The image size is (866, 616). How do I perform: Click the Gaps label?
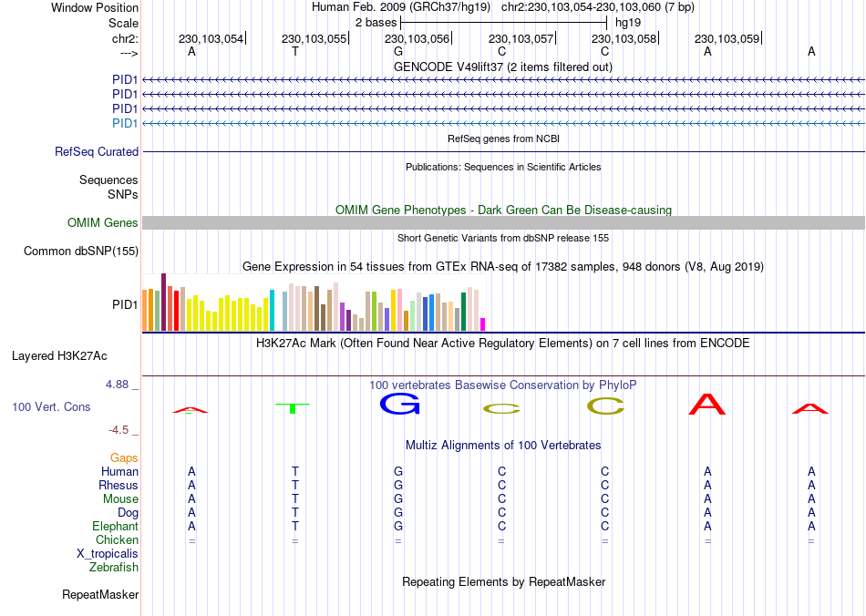pos(124,458)
